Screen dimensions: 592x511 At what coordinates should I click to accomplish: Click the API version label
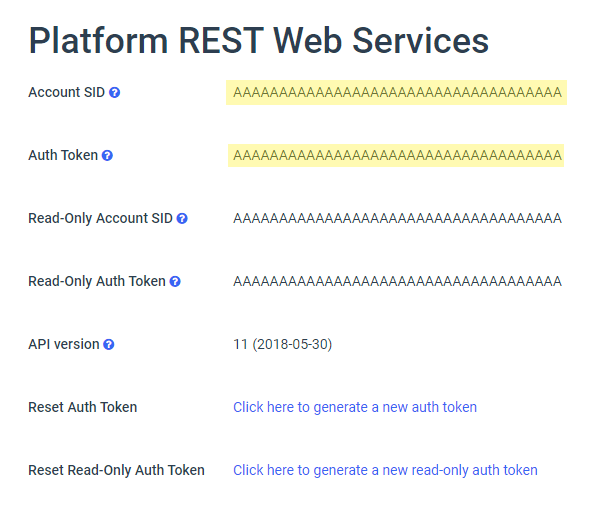(64, 344)
